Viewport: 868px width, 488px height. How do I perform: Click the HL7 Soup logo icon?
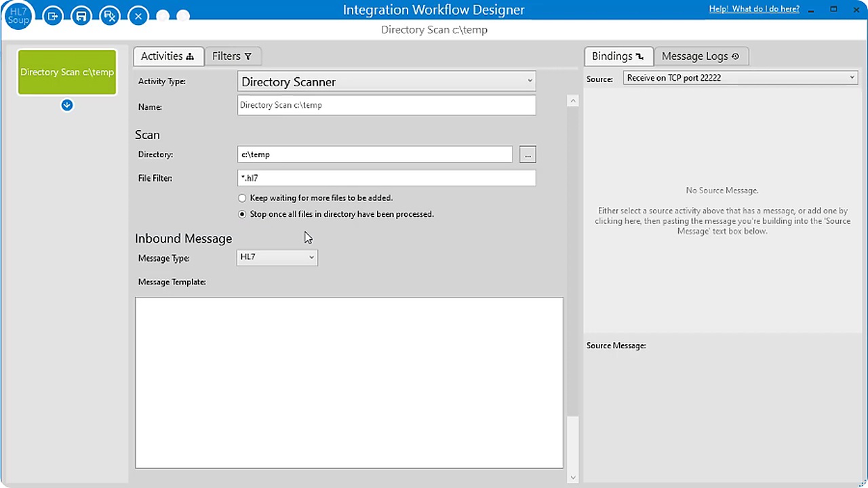point(18,16)
